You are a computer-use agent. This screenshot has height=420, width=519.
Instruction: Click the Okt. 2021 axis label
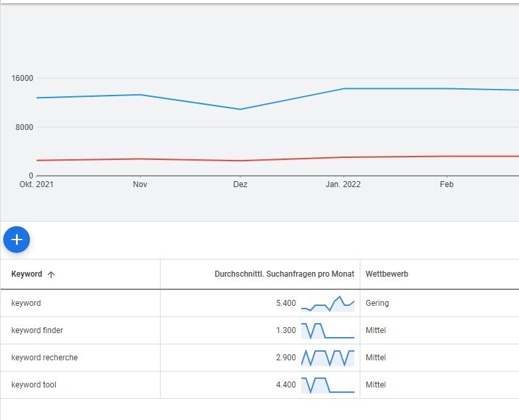37,184
